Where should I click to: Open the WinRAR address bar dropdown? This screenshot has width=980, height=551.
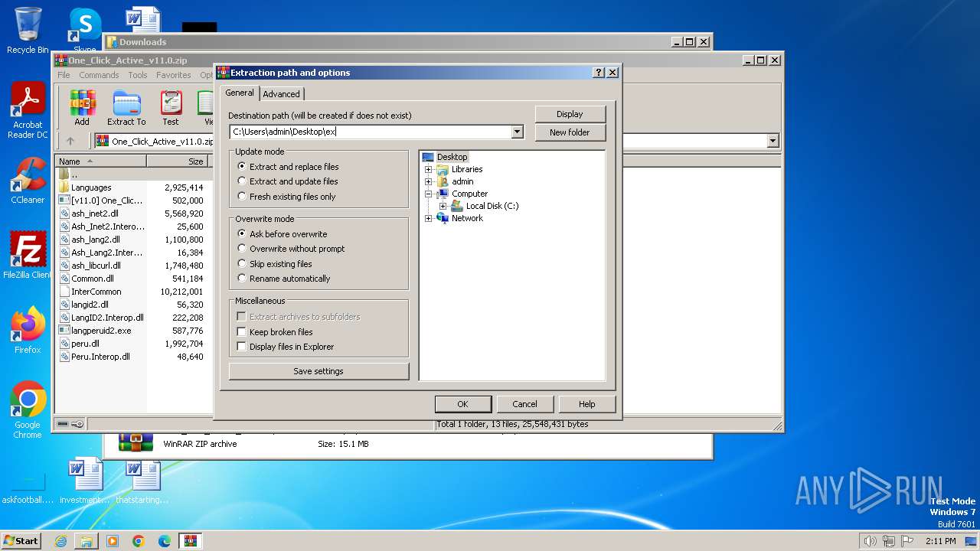[x=773, y=141]
